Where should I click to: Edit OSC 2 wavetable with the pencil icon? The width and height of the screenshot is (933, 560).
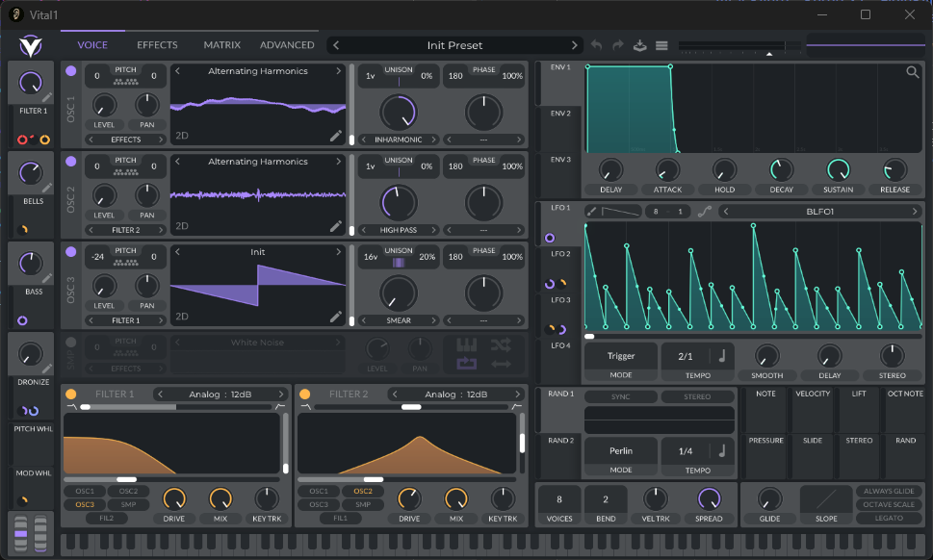pyautogui.click(x=336, y=226)
